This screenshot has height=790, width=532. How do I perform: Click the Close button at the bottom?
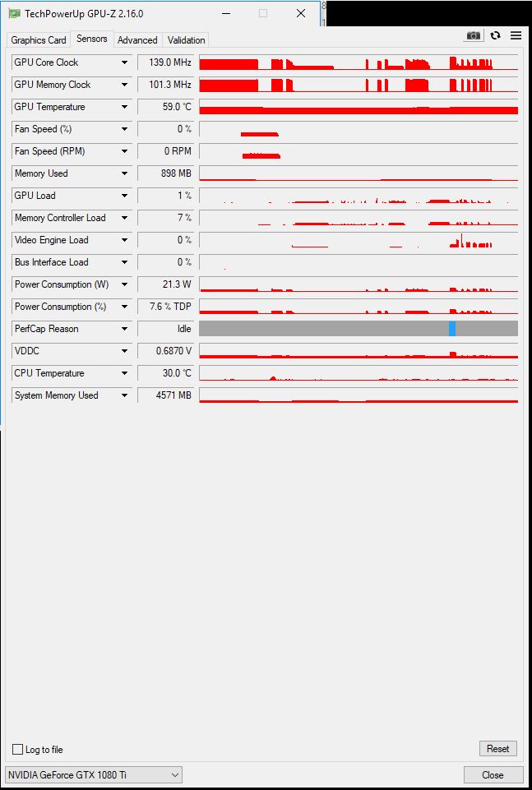[x=493, y=775]
